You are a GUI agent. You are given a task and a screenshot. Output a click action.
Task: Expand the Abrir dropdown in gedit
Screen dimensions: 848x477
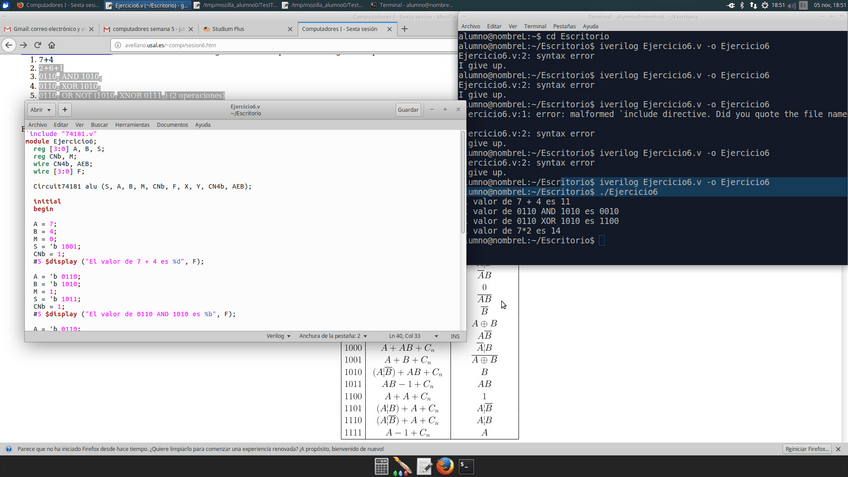[40, 109]
